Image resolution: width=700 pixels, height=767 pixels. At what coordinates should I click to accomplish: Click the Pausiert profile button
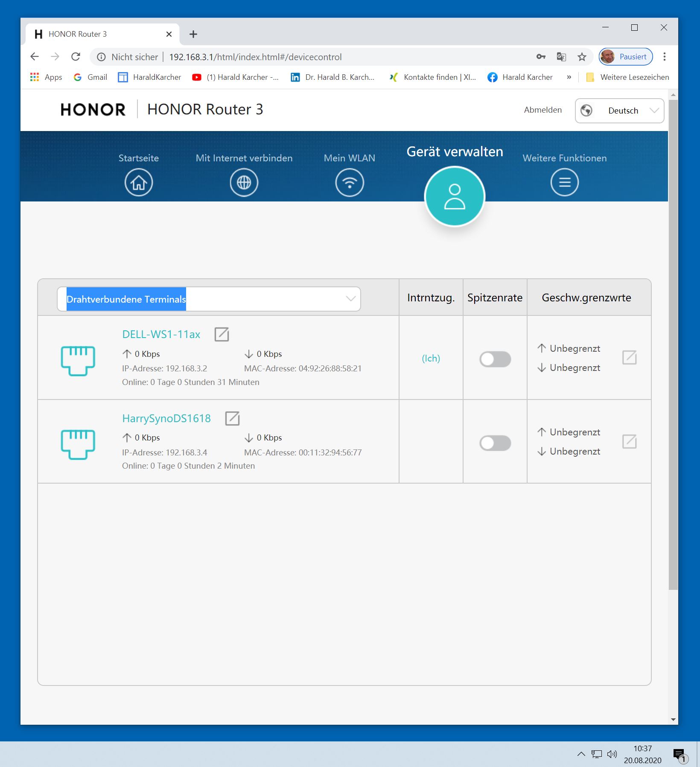(626, 57)
